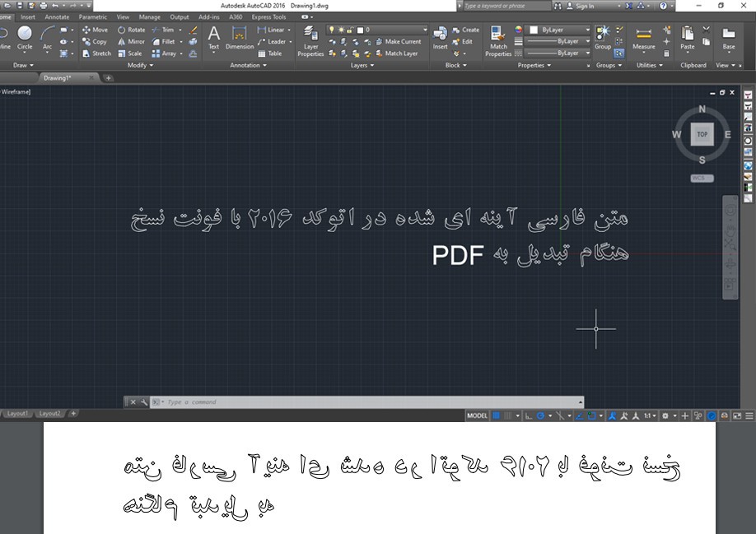This screenshot has width=756, height=534.
Task: Activate the Move tool
Action: 95,30
